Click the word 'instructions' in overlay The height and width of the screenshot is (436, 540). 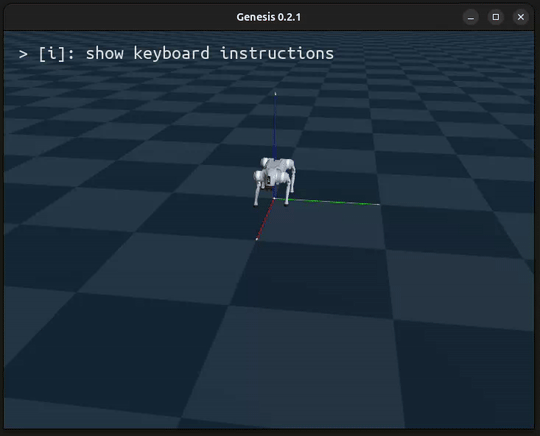[277, 54]
